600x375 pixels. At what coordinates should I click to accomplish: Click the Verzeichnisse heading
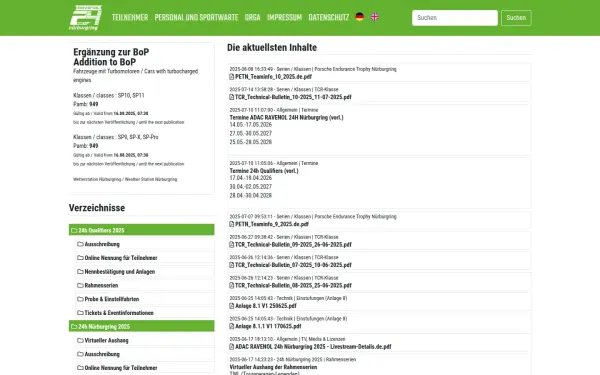(x=97, y=208)
